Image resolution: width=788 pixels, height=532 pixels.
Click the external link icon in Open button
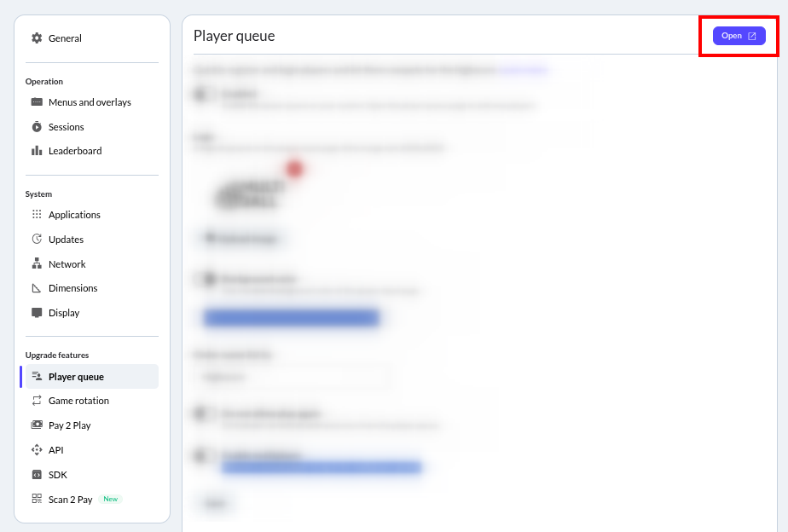point(752,36)
